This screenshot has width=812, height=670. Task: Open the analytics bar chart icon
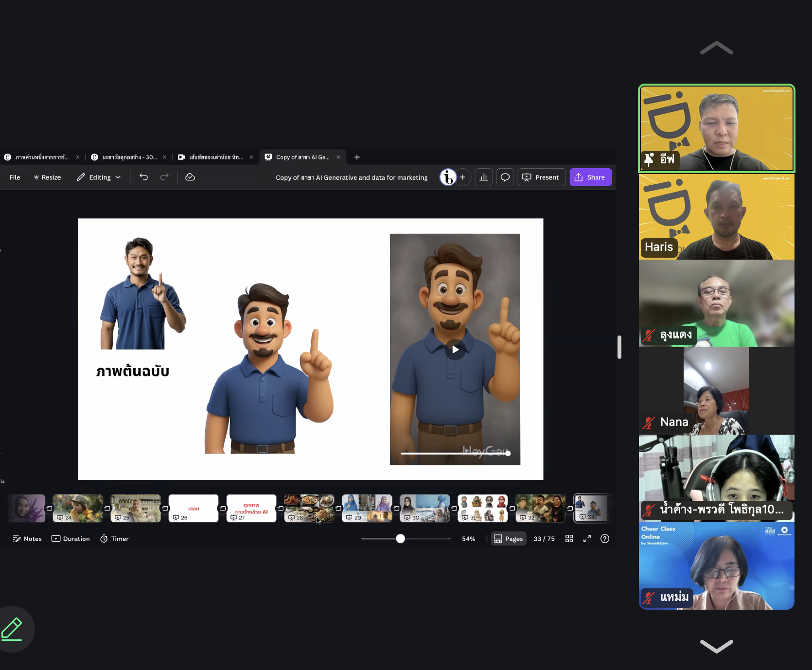point(484,177)
